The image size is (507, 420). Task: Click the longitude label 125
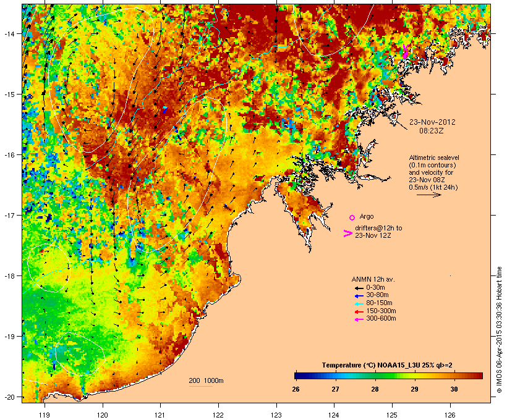tap(392, 415)
